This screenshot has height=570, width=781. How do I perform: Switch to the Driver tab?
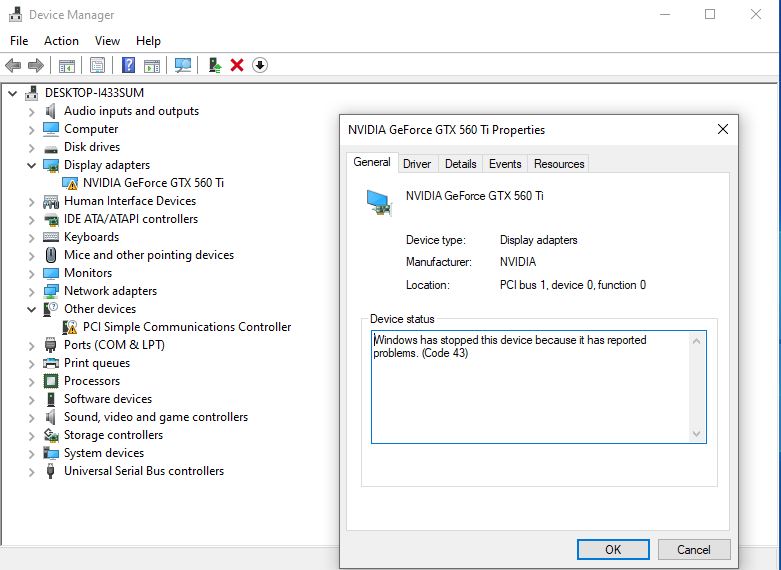[x=417, y=164]
